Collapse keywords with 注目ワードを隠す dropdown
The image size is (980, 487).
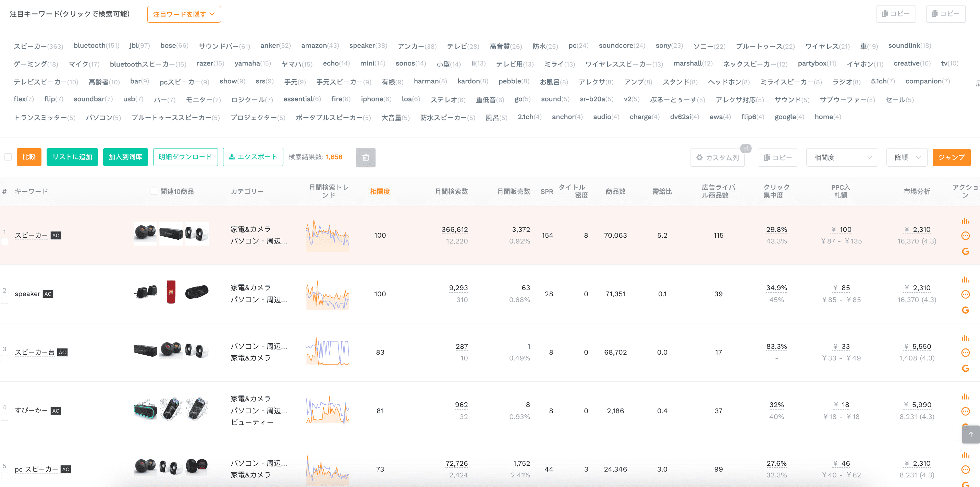click(184, 14)
